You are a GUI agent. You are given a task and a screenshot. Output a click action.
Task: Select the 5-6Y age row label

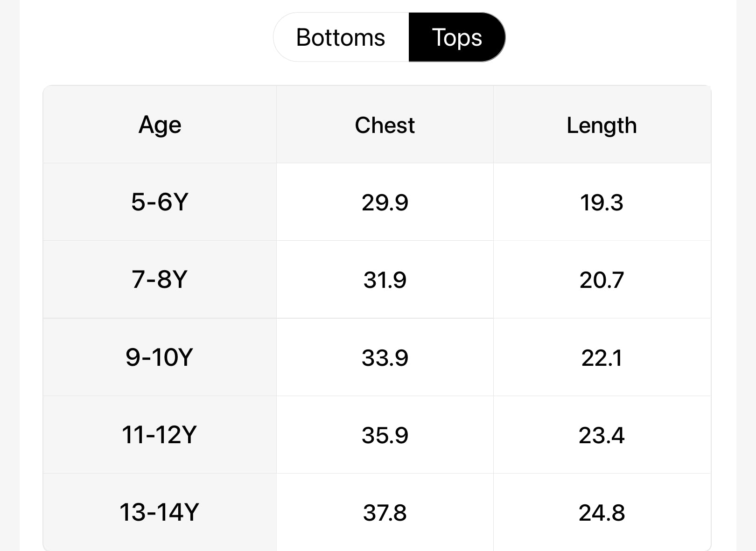160,202
